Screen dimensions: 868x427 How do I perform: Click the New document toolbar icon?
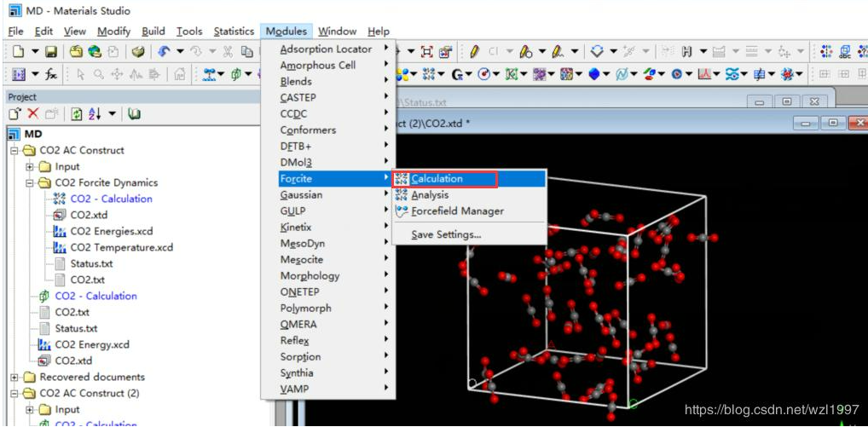(18, 52)
